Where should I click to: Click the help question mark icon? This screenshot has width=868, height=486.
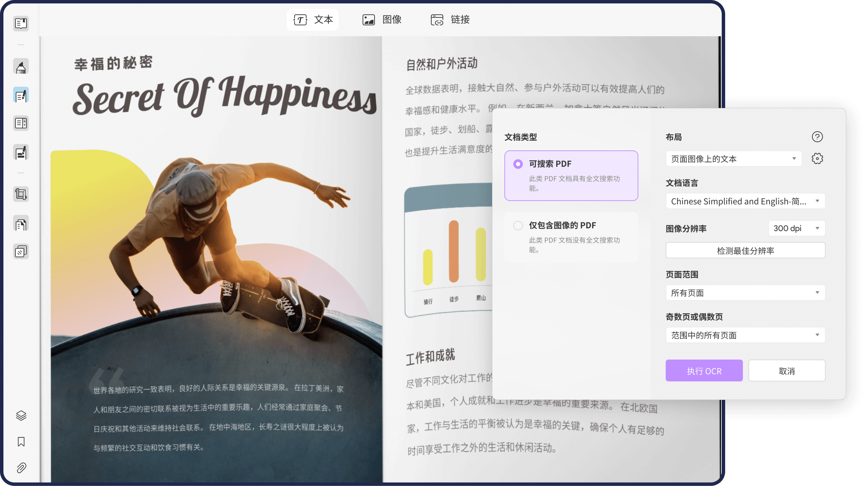[817, 137]
